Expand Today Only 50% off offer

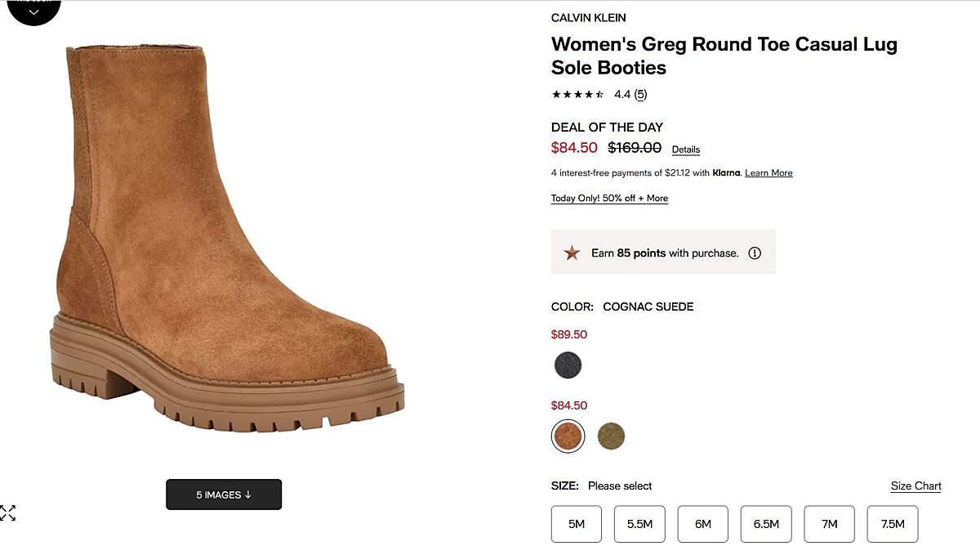point(609,199)
